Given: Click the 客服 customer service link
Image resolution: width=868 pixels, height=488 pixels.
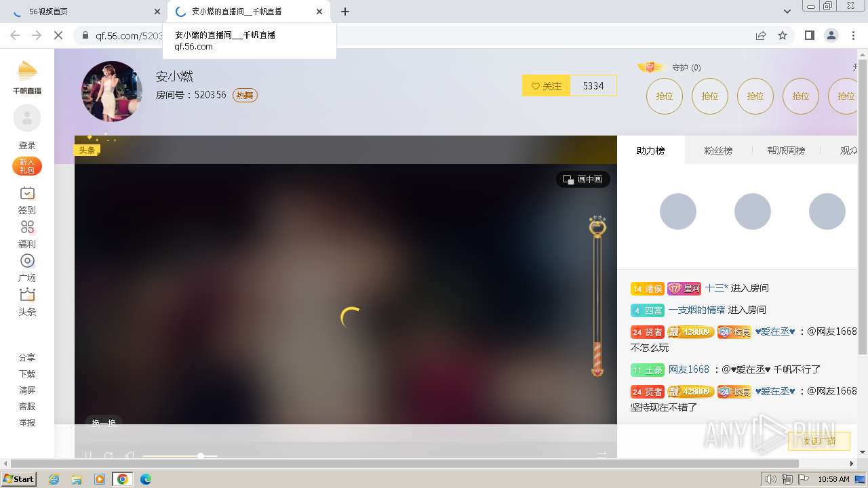Looking at the screenshot, I should pos(27,406).
